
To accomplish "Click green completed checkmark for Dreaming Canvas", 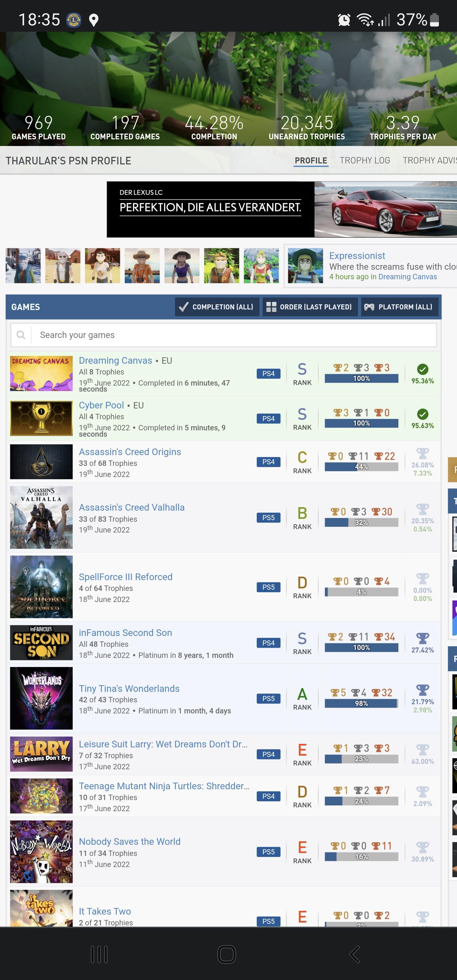I will click(x=422, y=369).
